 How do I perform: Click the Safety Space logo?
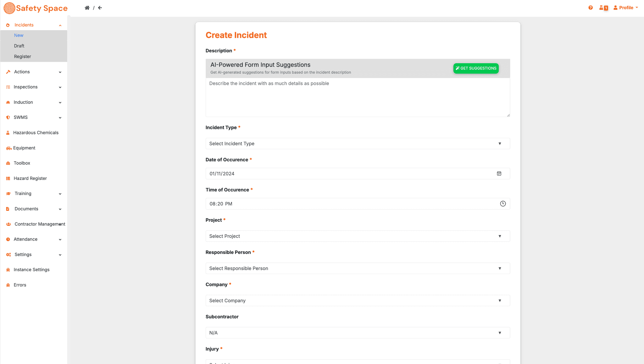tap(36, 8)
